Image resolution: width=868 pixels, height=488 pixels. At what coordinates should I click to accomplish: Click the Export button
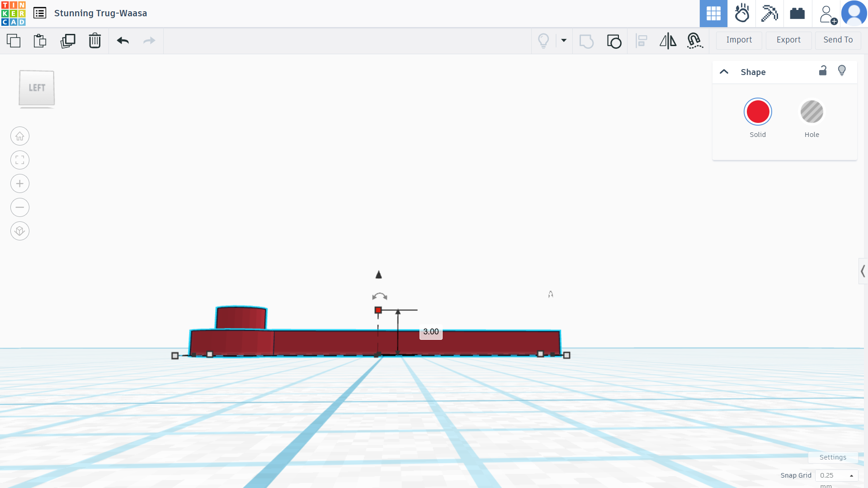[x=788, y=40]
